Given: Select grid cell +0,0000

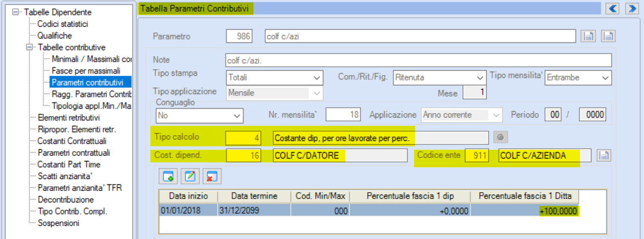Looking at the screenshot, I should 410,210.
